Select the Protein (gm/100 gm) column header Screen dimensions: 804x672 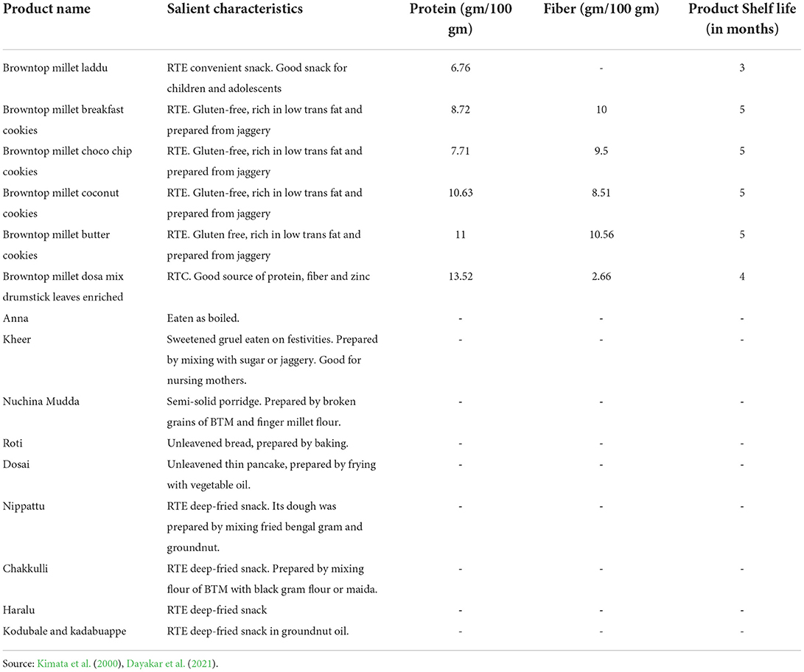tap(461, 18)
